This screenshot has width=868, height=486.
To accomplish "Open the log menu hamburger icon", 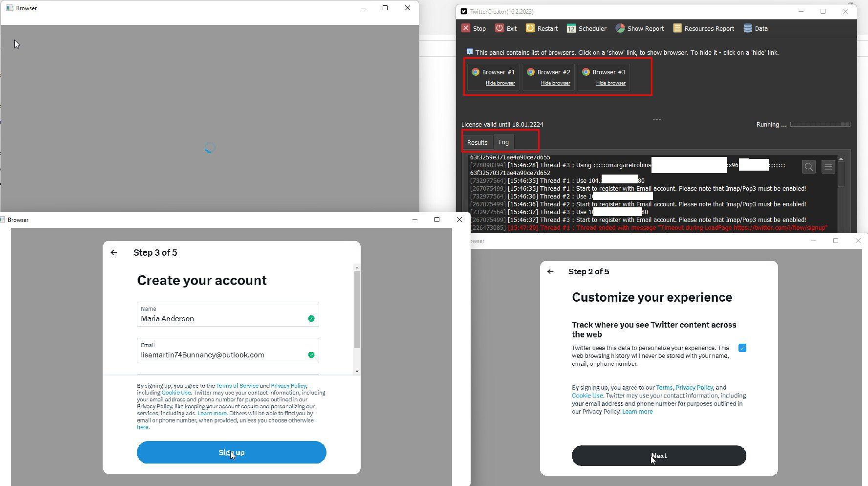I will tap(828, 167).
